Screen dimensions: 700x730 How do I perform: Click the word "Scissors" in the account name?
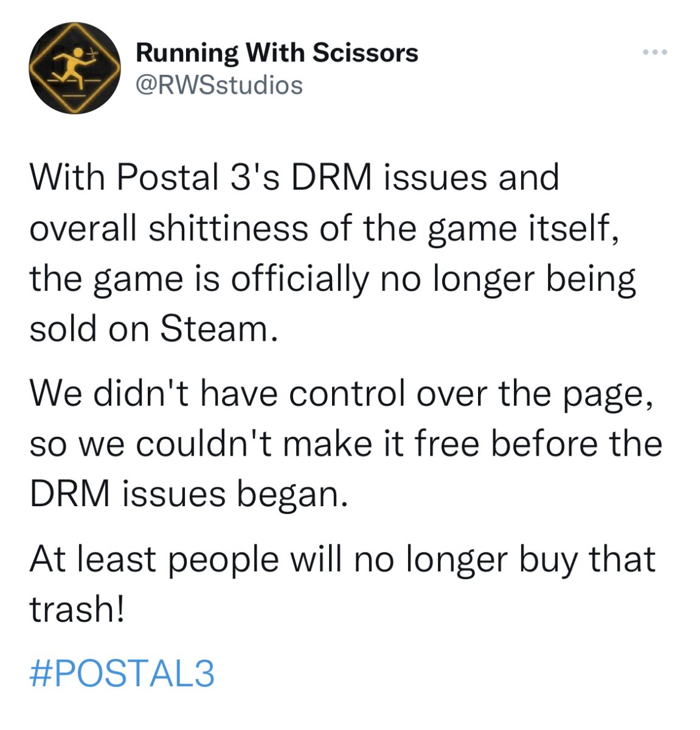[x=366, y=52]
